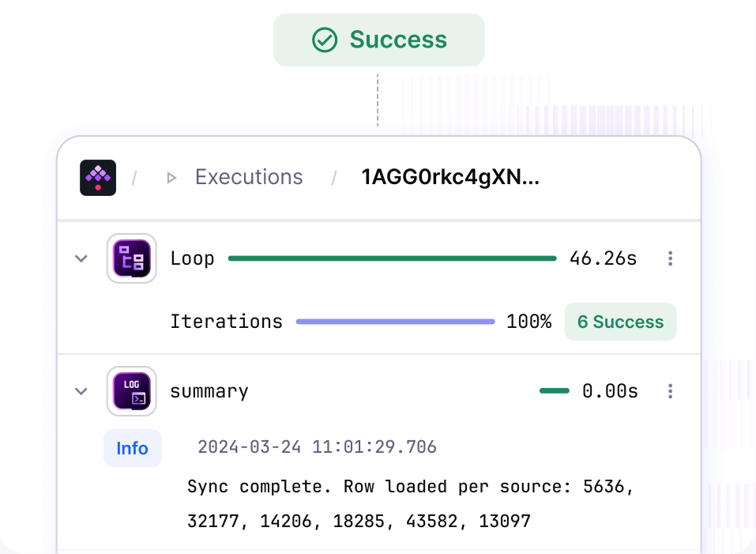Collapse the Loop task row
The height and width of the screenshot is (554, 756).
click(x=81, y=258)
